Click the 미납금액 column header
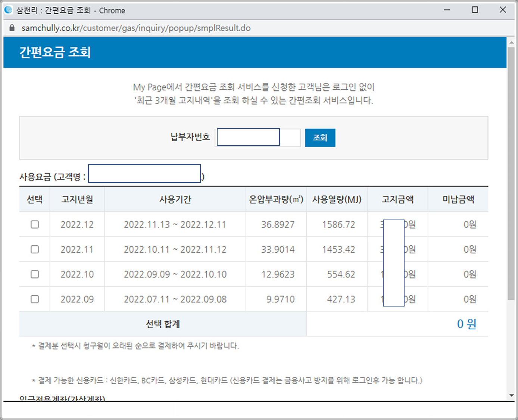This screenshot has width=518, height=420. (x=458, y=199)
